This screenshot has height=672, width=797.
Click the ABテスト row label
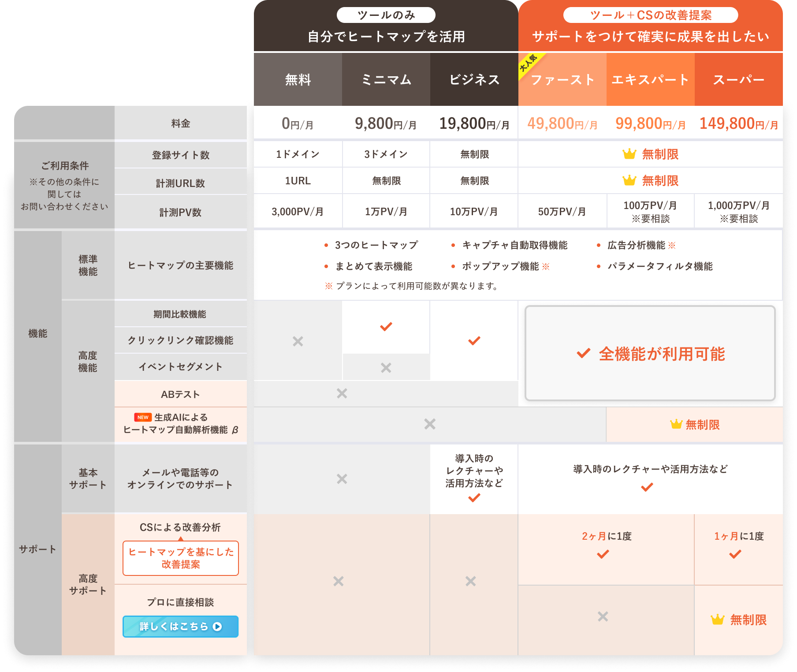click(180, 394)
